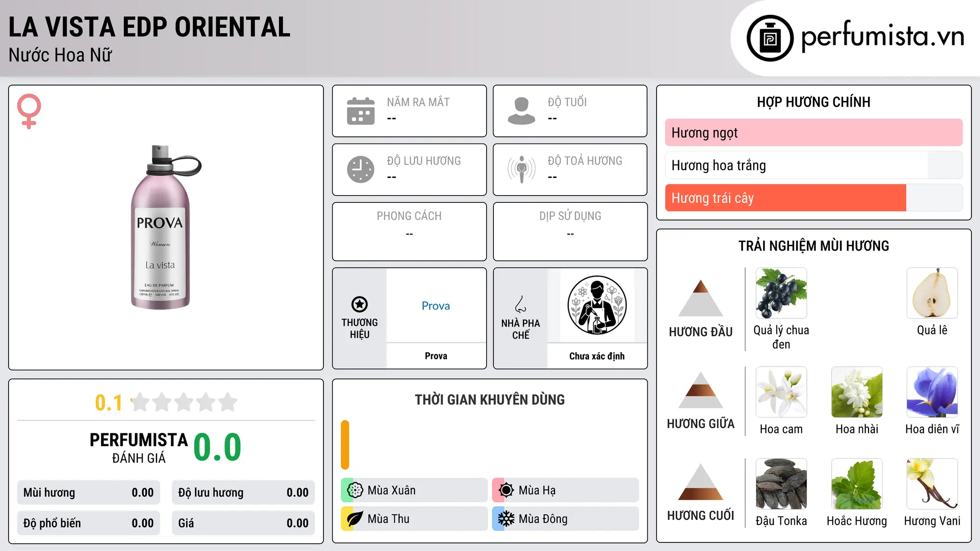Open the Hoắc Hương note image

pos(857,484)
